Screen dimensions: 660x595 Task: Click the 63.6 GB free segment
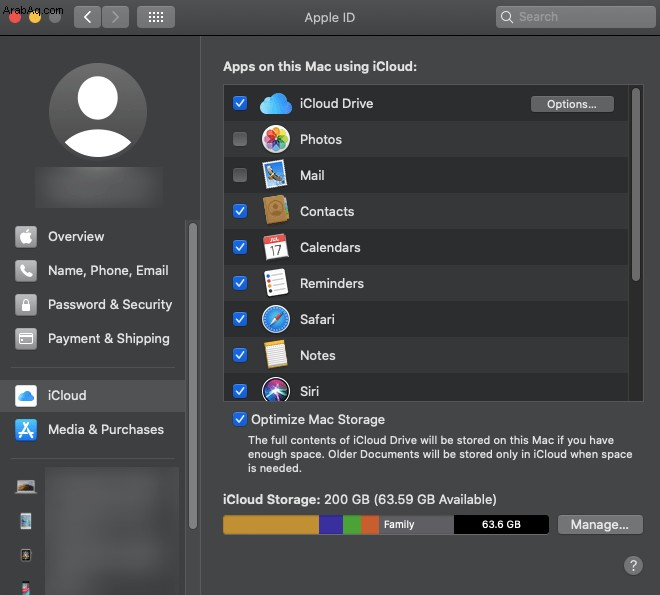[x=501, y=524]
